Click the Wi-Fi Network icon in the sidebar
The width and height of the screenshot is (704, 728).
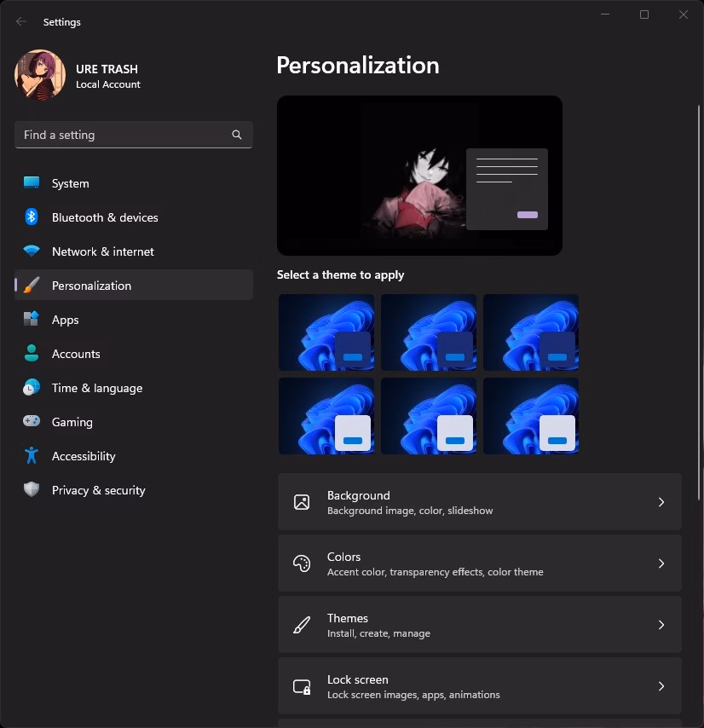(x=32, y=251)
